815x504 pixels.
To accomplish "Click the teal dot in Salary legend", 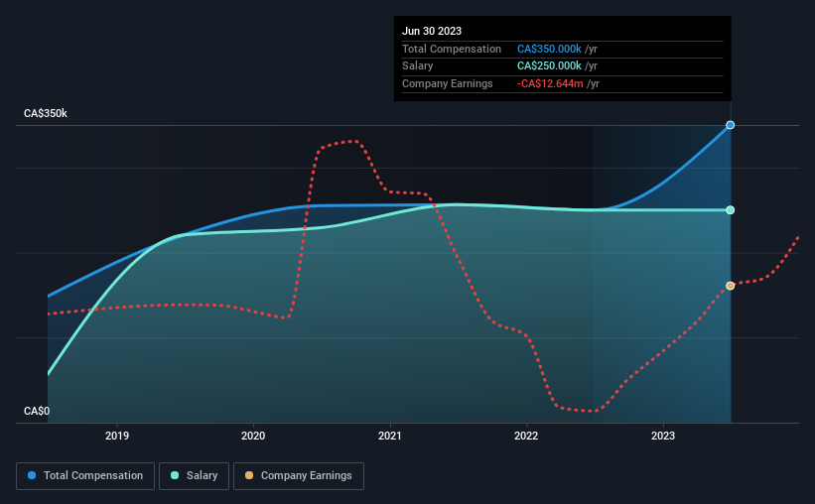I will point(175,475).
